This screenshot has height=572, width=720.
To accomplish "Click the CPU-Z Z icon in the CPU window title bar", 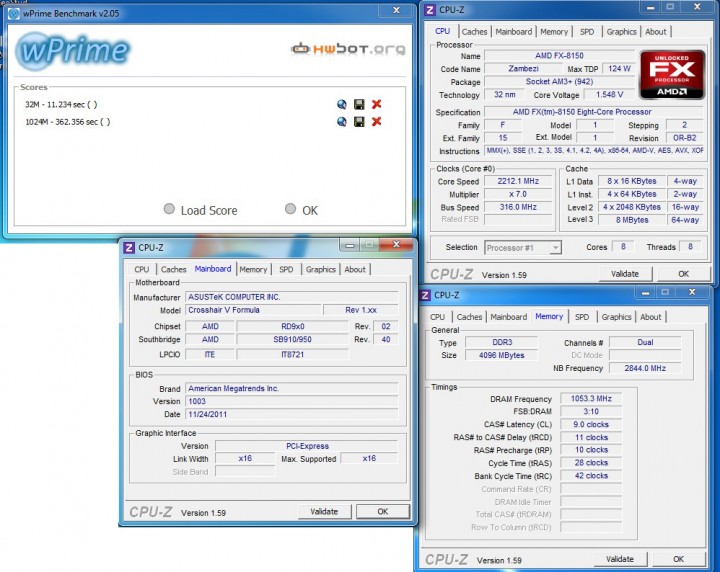I will pos(430,10).
